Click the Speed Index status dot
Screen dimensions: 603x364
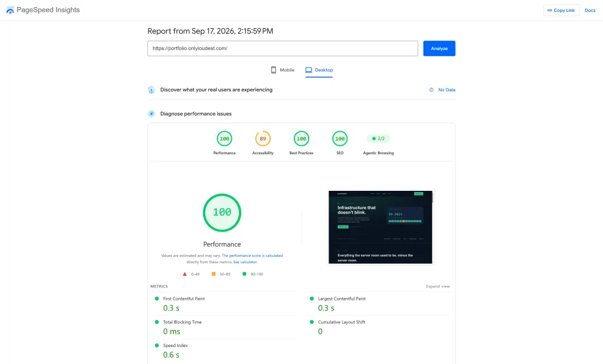157,346
